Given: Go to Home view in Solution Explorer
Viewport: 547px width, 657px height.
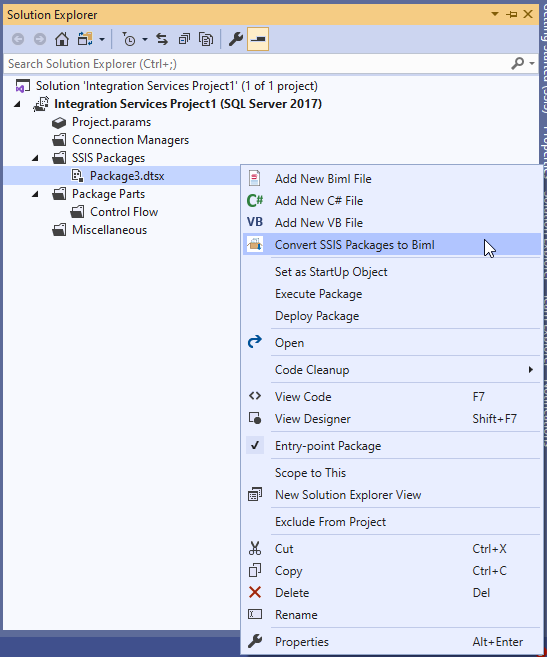Looking at the screenshot, I should coord(62,39).
